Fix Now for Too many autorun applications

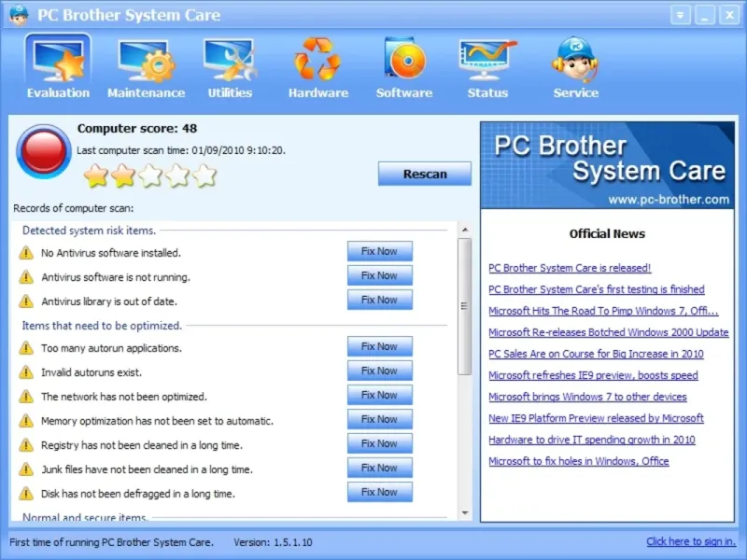point(380,346)
